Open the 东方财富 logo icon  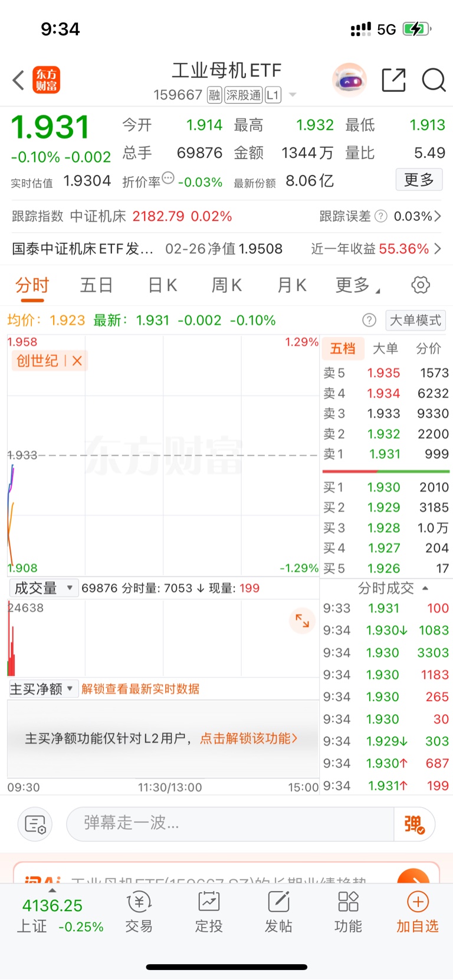[x=46, y=80]
